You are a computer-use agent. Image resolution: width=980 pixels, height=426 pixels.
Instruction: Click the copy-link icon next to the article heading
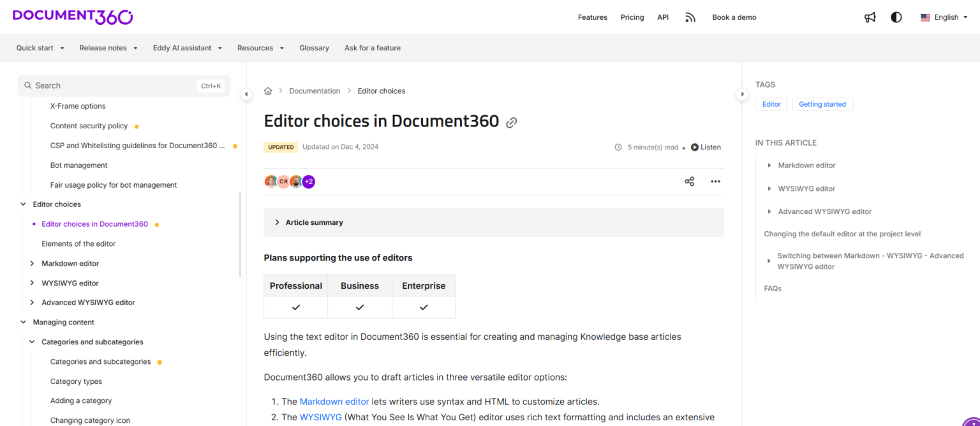pos(511,122)
